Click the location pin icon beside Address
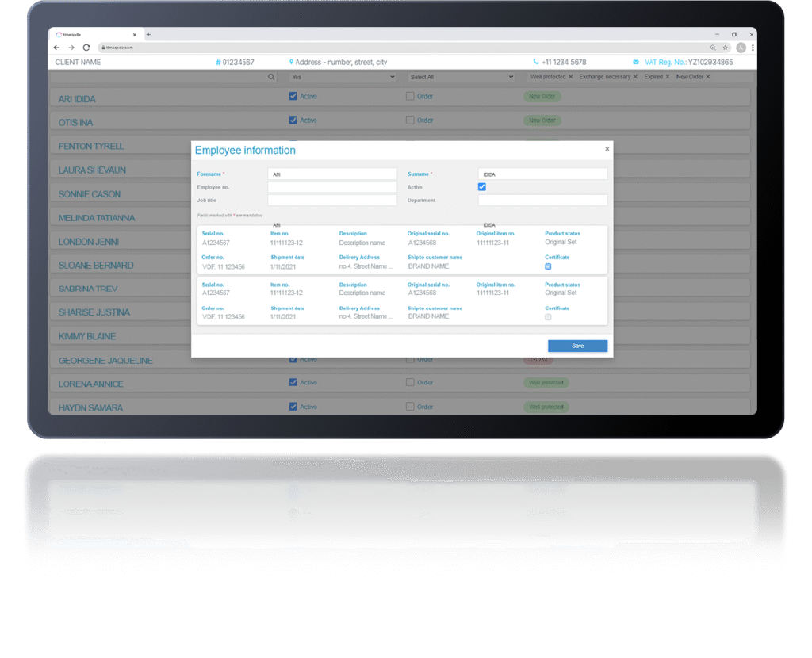Viewport: 812px width, 658px height. pos(292,62)
